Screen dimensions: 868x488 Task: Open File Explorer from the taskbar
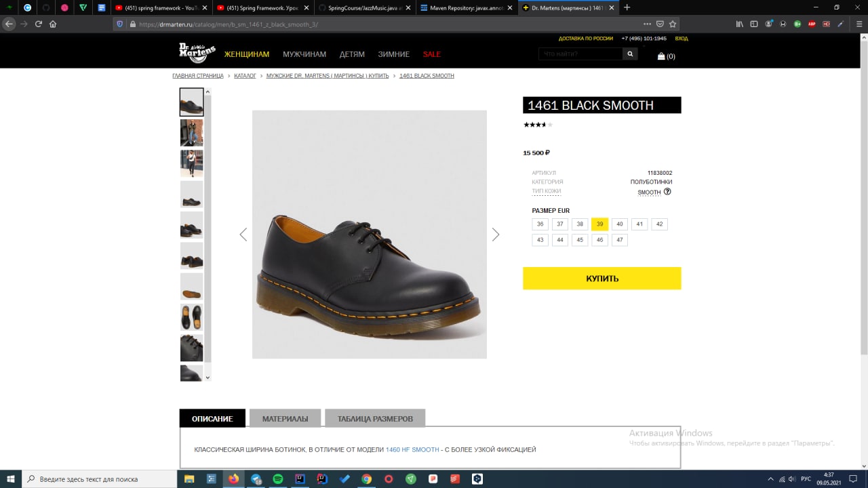[189, 479]
